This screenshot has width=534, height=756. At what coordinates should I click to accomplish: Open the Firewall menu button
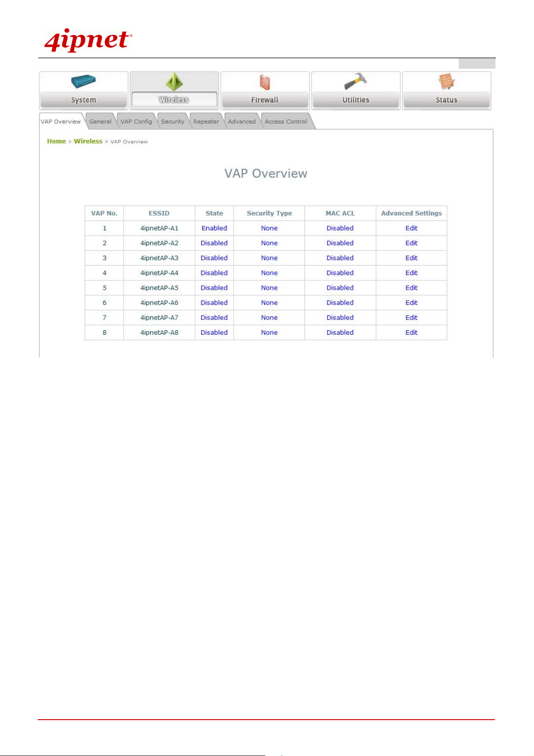pos(265,100)
